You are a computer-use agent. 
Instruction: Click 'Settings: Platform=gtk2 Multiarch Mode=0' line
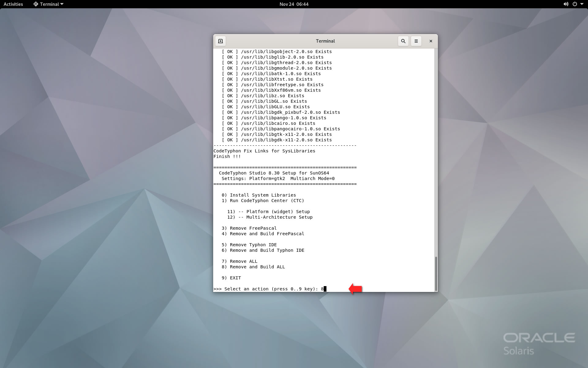pos(278,178)
